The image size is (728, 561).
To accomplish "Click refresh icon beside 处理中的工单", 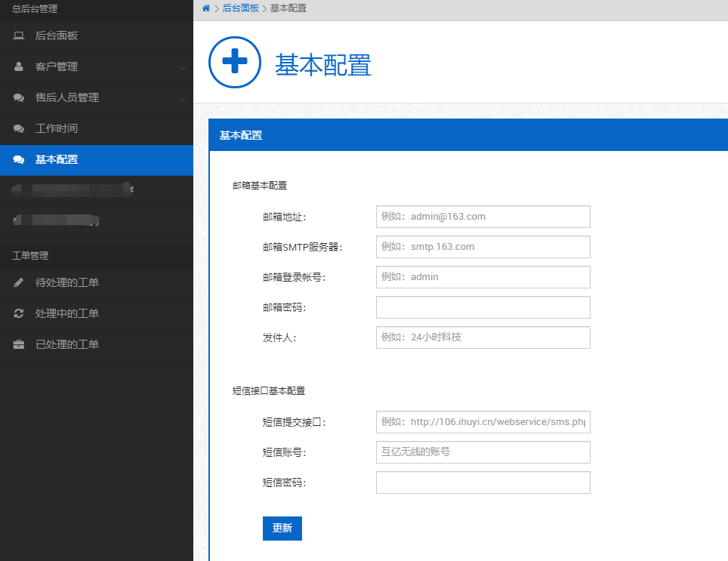I will 19,313.
